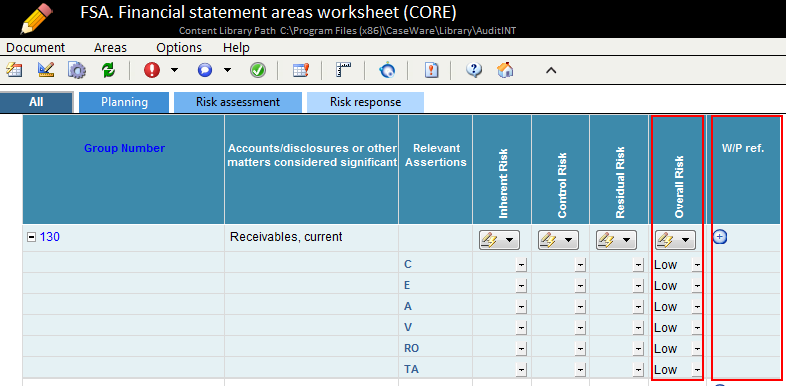Open Overall Risk dropdown for assertion C
The image size is (786, 386).
[696, 265]
